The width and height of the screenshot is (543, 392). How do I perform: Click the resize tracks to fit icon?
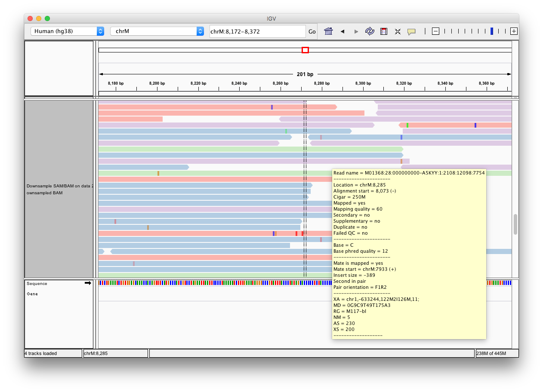tap(398, 31)
